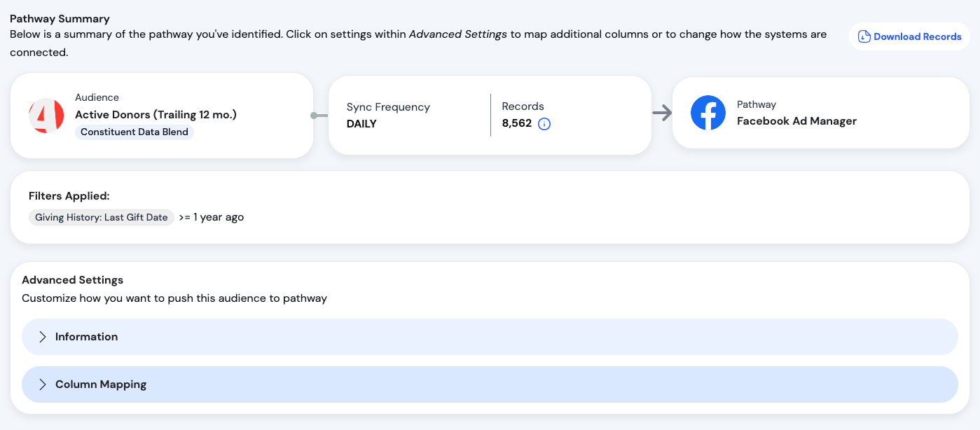Click the DAILY sync frequency value
This screenshot has width=980, height=430.
point(361,124)
